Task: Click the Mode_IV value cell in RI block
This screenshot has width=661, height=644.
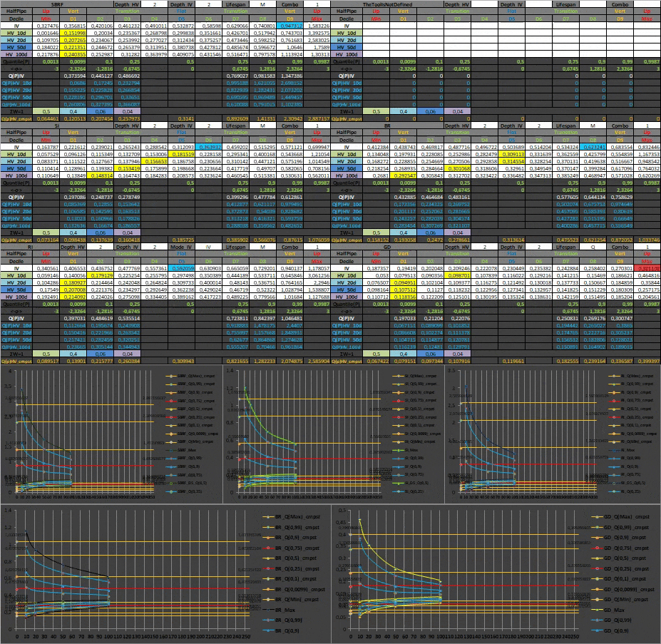Action: (209, 247)
